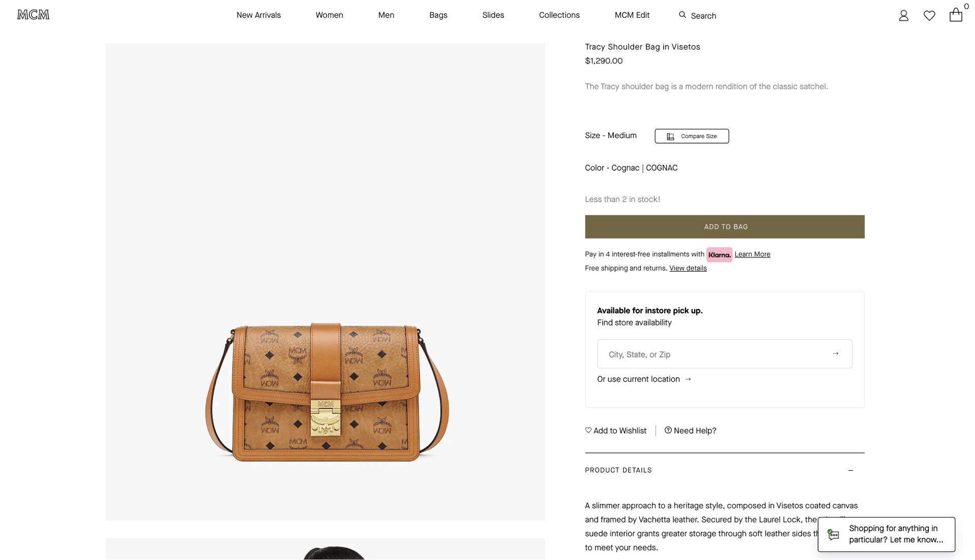This screenshot has width=975, height=560.
Task: Open the Women menu
Action: pyautogui.click(x=329, y=15)
